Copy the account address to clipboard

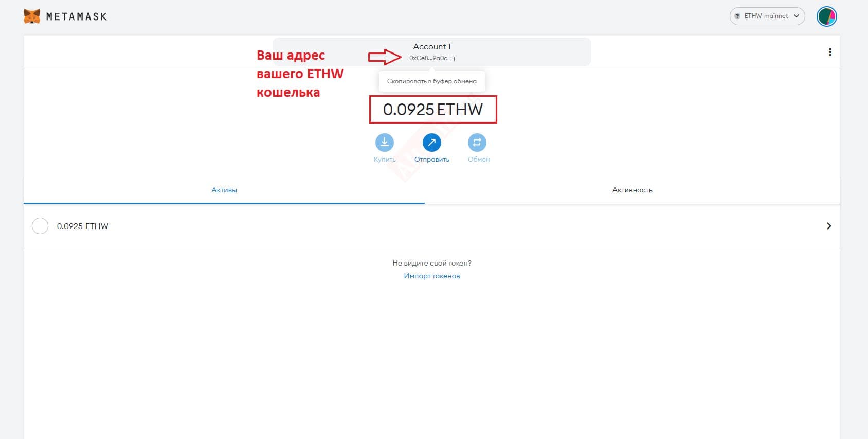click(x=452, y=59)
